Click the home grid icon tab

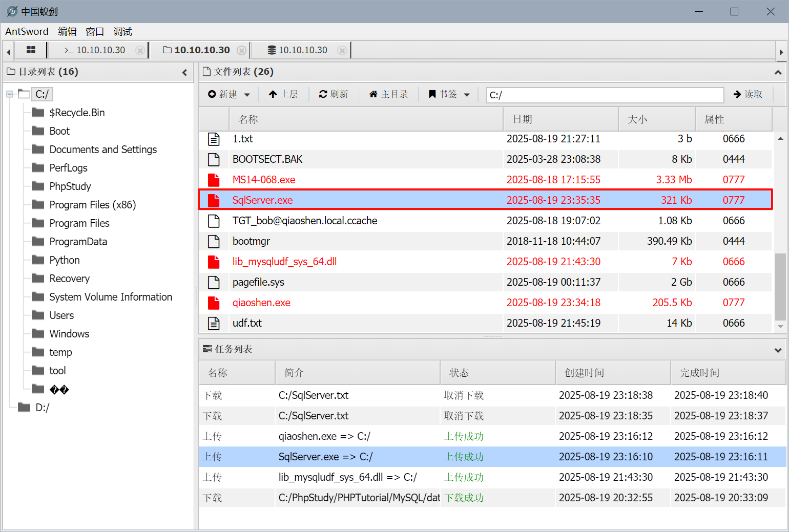(31, 50)
